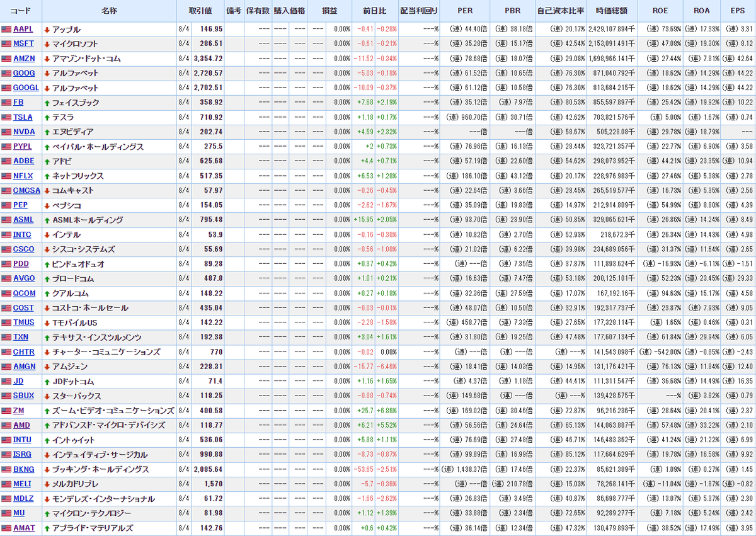Open the AMZN ticker link

tap(23, 59)
